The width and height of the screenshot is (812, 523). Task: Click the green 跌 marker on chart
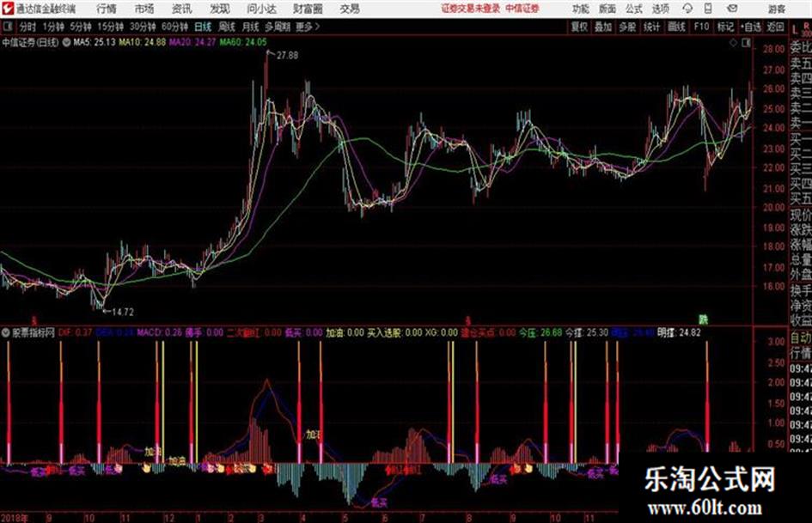click(703, 319)
